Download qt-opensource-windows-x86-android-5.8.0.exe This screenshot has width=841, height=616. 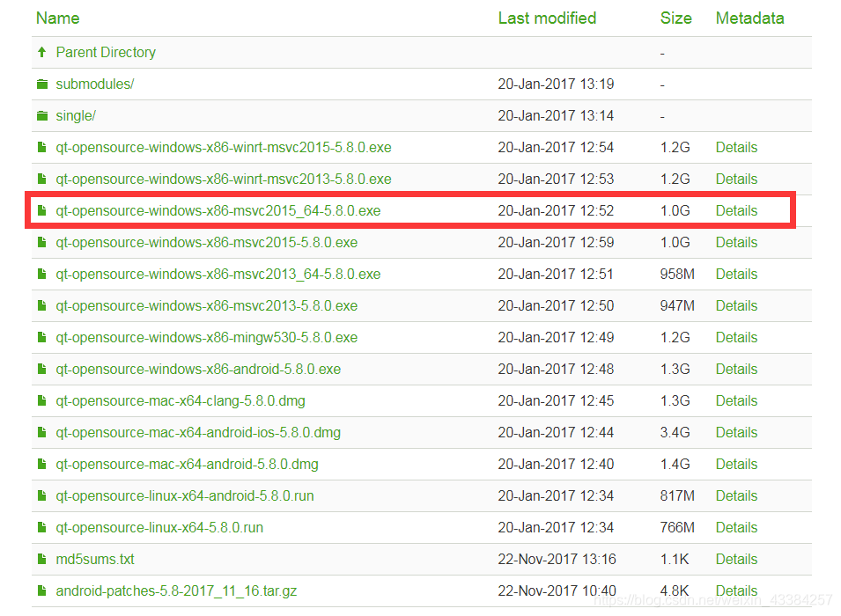(x=198, y=369)
